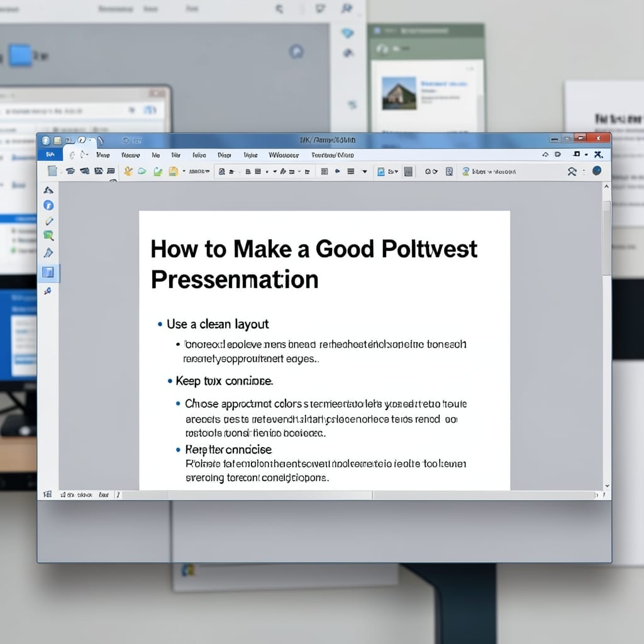Click the pale green oval toolbar icon

pyautogui.click(x=142, y=171)
